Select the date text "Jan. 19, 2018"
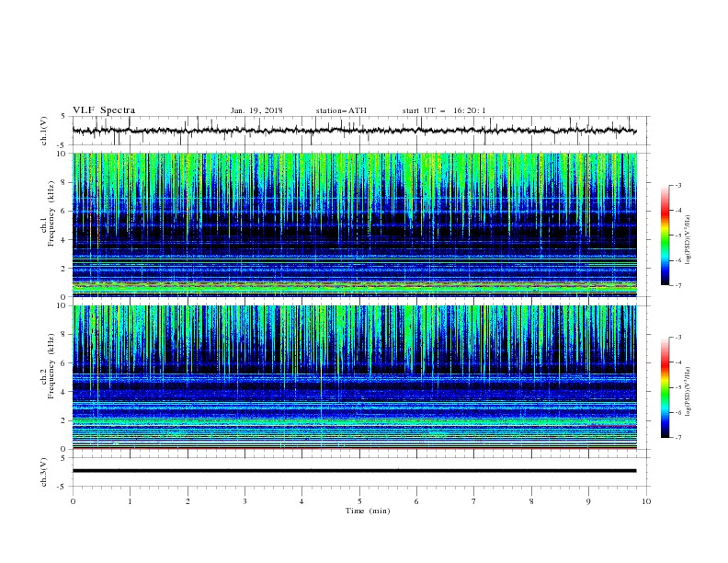The height and width of the screenshot is (563, 728). pos(256,110)
